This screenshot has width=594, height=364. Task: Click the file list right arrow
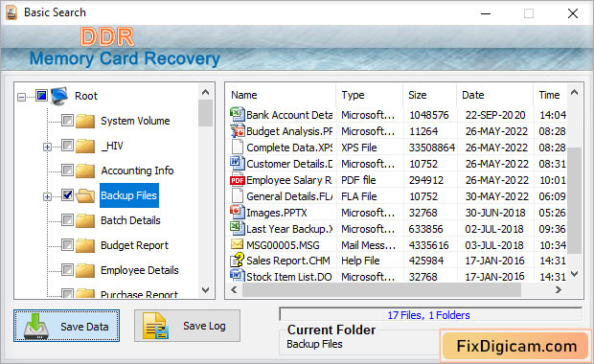point(558,290)
